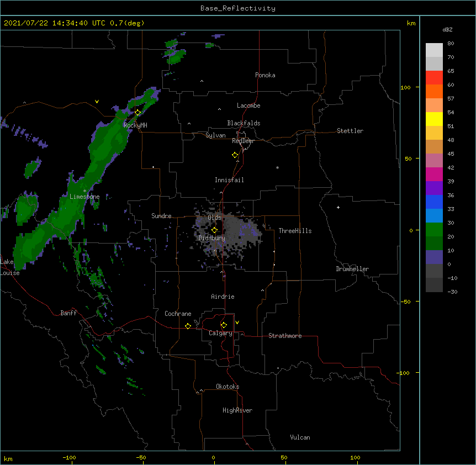Click the Ponoka city label
476x465 pixels.
265,75
